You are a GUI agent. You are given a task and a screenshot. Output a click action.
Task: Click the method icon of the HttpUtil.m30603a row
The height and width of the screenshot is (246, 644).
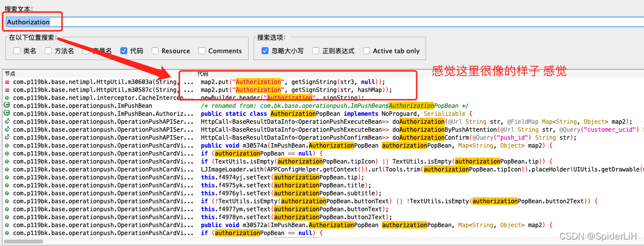click(x=7, y=82)
